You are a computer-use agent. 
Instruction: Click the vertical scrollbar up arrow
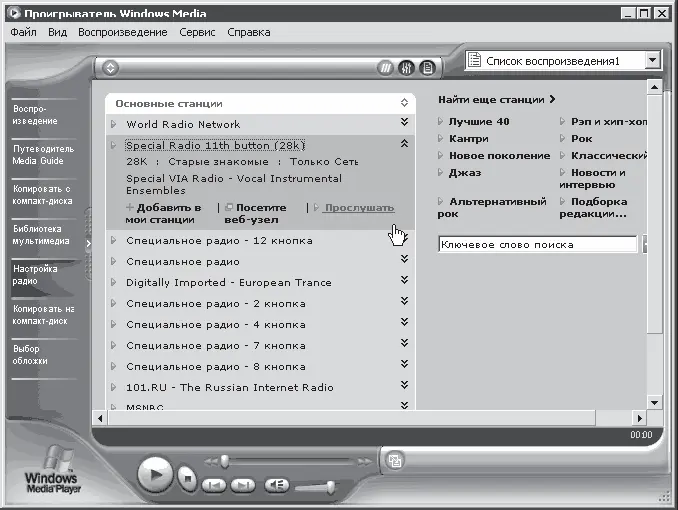coord(654,87)
